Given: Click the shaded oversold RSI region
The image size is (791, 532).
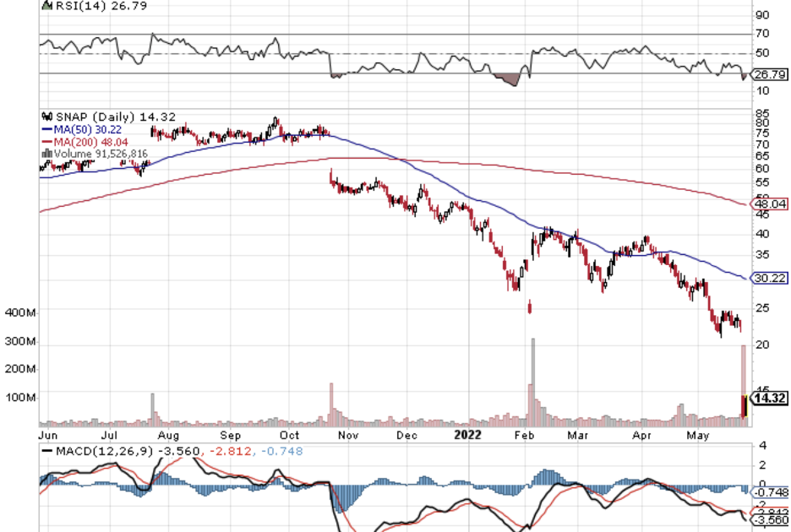Looking at the screenshot, I should click(x=509, y=80).
